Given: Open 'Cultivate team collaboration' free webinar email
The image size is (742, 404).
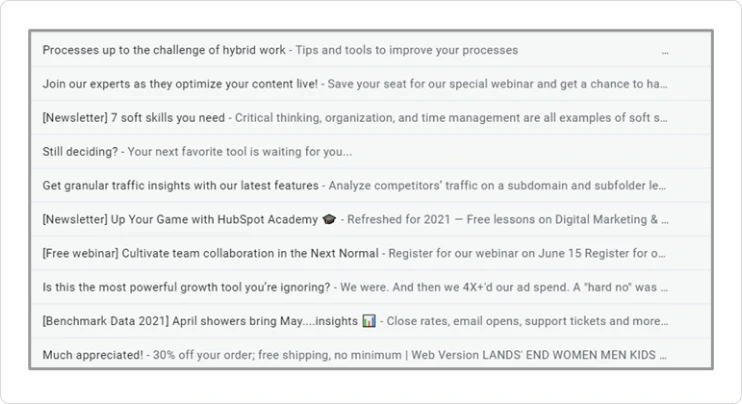Looking at the screenshot, I should click(371, 253).
